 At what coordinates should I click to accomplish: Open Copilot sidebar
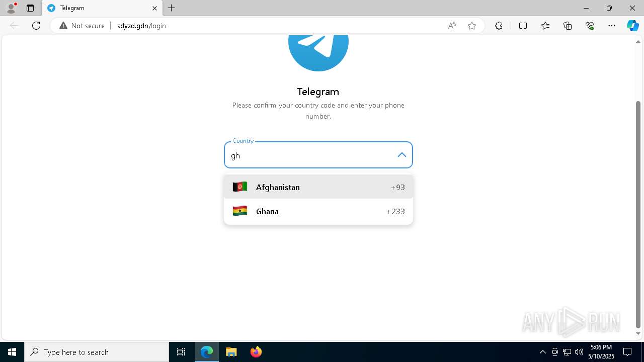[x=632, y=26]
